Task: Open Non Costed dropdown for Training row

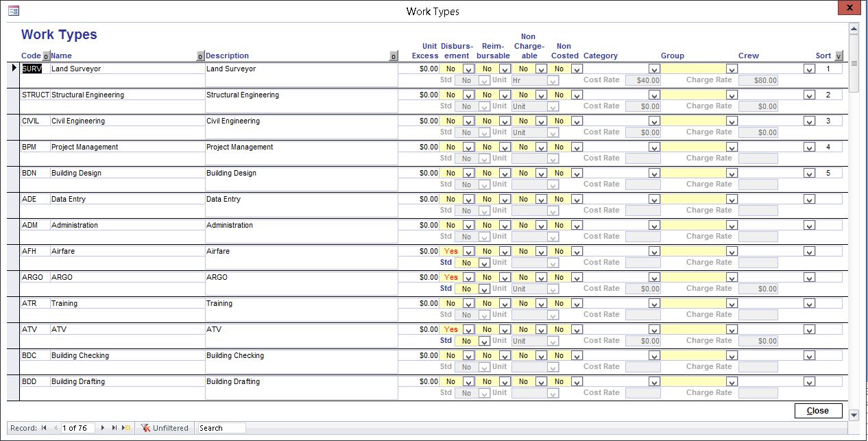Action: (577, 304)
